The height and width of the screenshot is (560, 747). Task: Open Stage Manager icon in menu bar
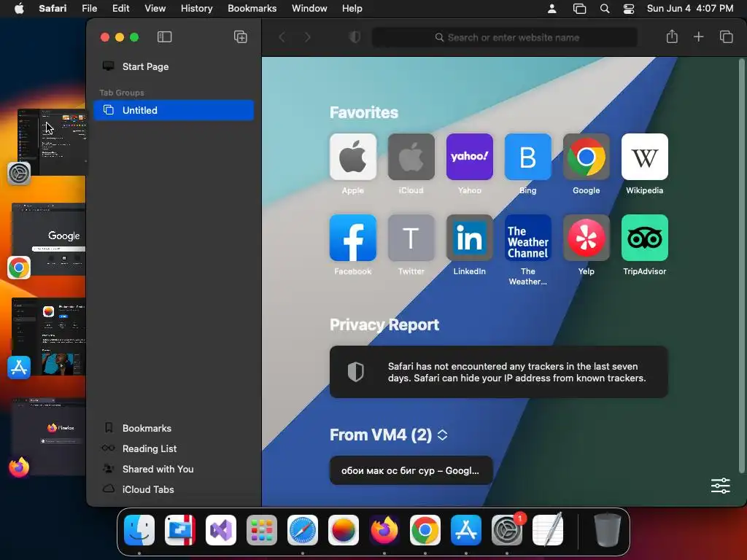pos(579,9)
